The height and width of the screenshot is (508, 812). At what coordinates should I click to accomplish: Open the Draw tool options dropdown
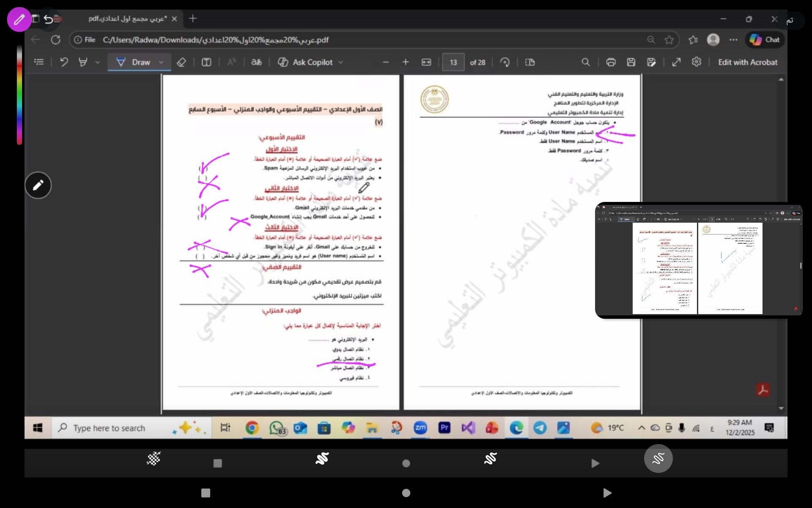[x=162, y=62]
